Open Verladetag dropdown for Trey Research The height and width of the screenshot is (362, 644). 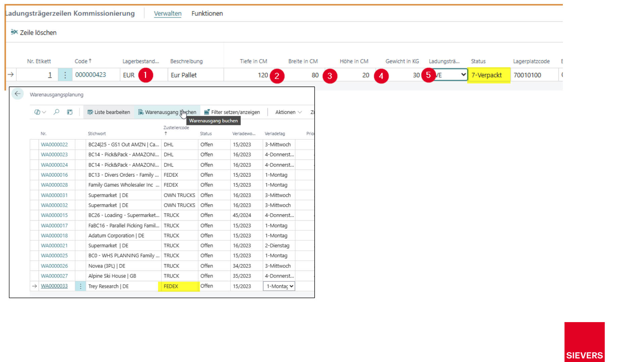279,286
